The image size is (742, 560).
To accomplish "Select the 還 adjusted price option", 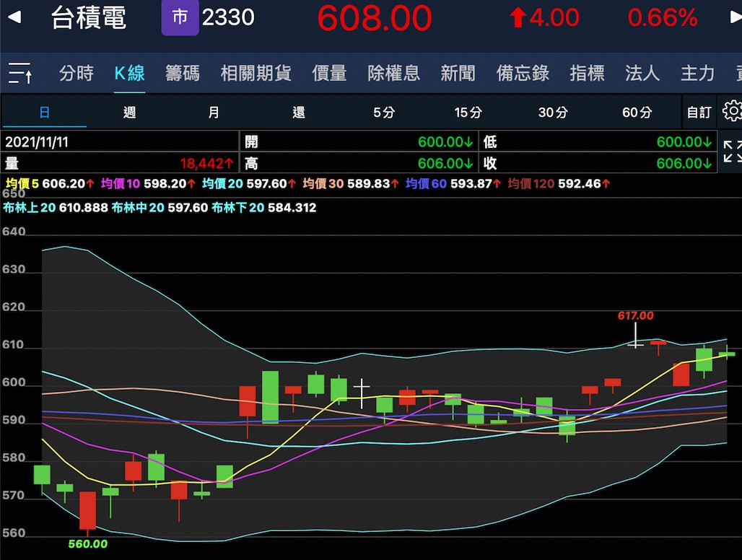I will pyautogui.click(x=299, y=113).
